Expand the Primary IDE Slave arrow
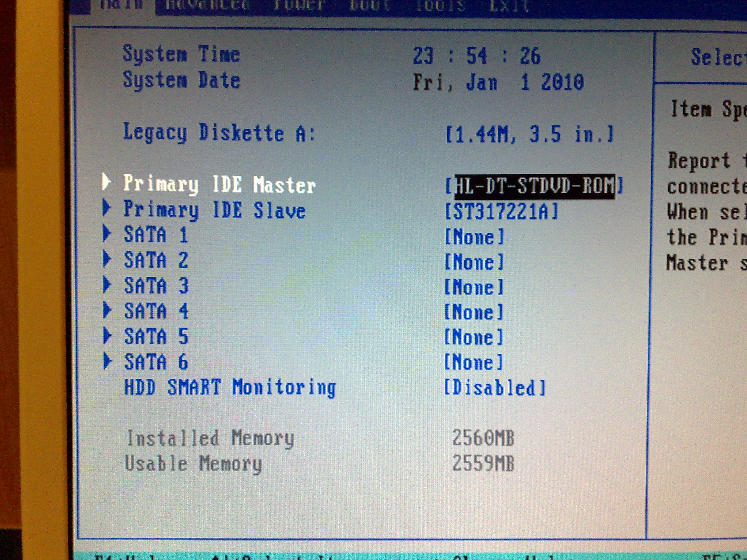 (106, 208)
